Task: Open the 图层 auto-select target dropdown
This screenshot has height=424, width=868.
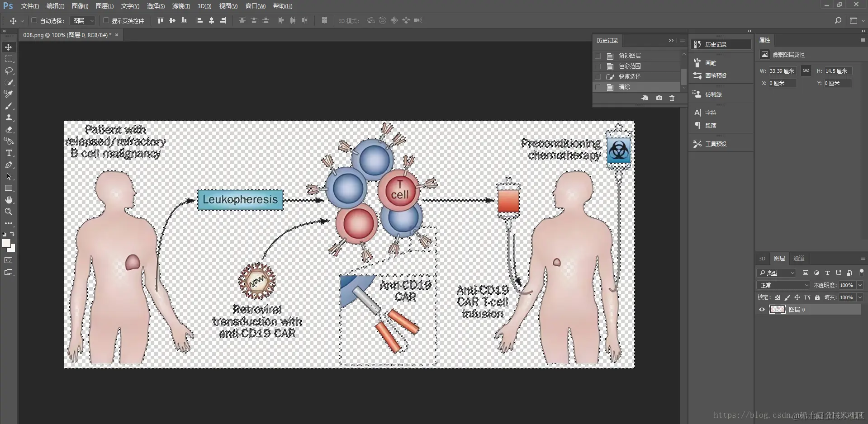Action: (x=83, y=21)
